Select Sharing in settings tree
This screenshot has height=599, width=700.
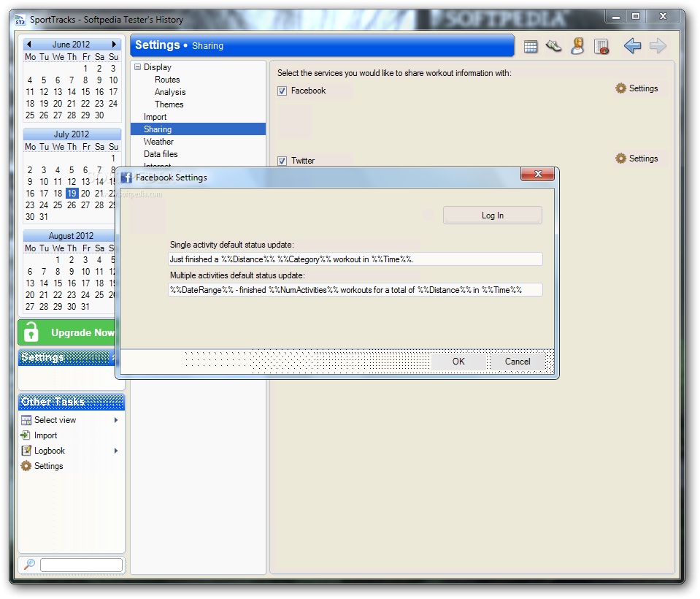point(198,129)
